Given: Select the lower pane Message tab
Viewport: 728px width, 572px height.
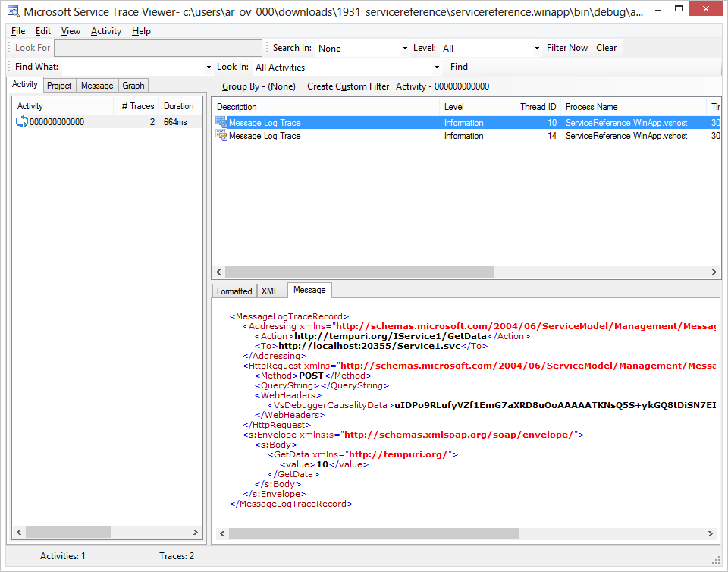Looking at the screenshot, I should pyautogui.click(x=309, y=291).
